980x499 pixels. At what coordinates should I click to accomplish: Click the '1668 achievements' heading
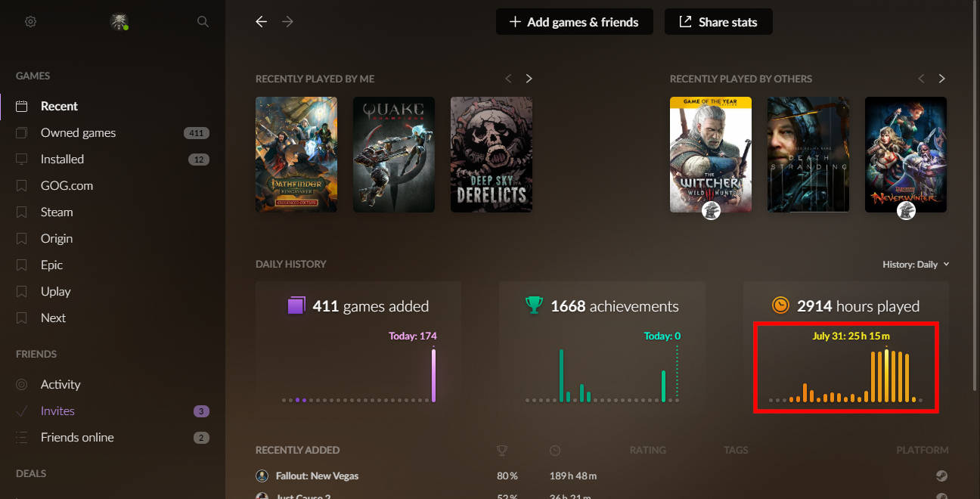[615, 306]
